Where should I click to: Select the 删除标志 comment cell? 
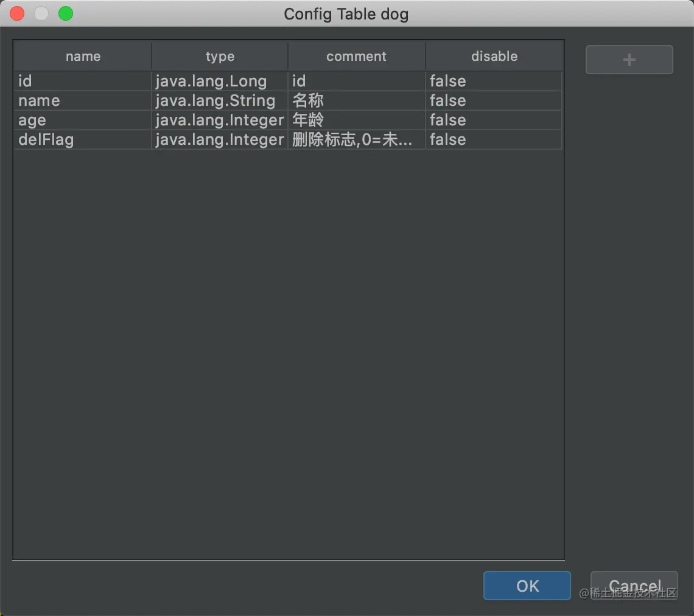point(357,139)
